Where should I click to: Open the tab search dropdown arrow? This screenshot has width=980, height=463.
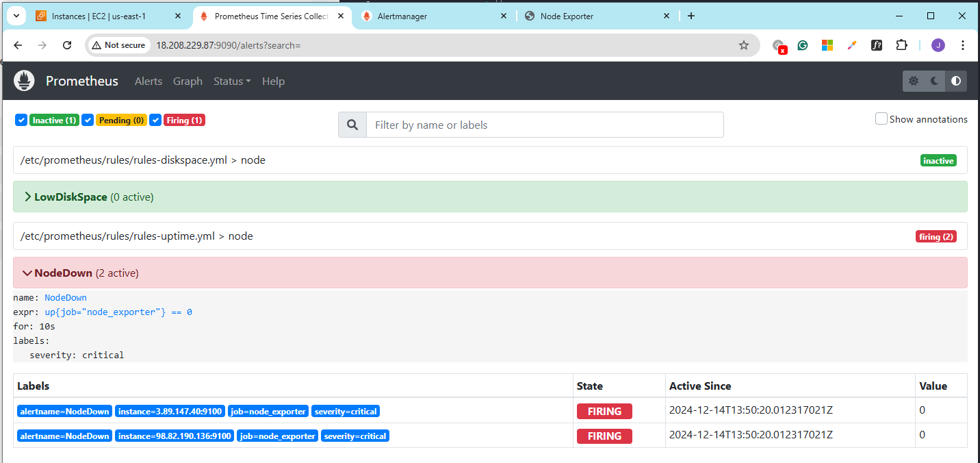[15, 16]
